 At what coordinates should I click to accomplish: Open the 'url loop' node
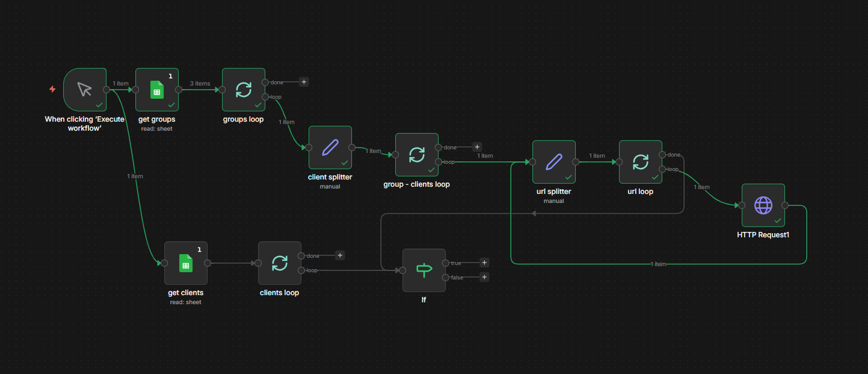click(x=641, y=162)
